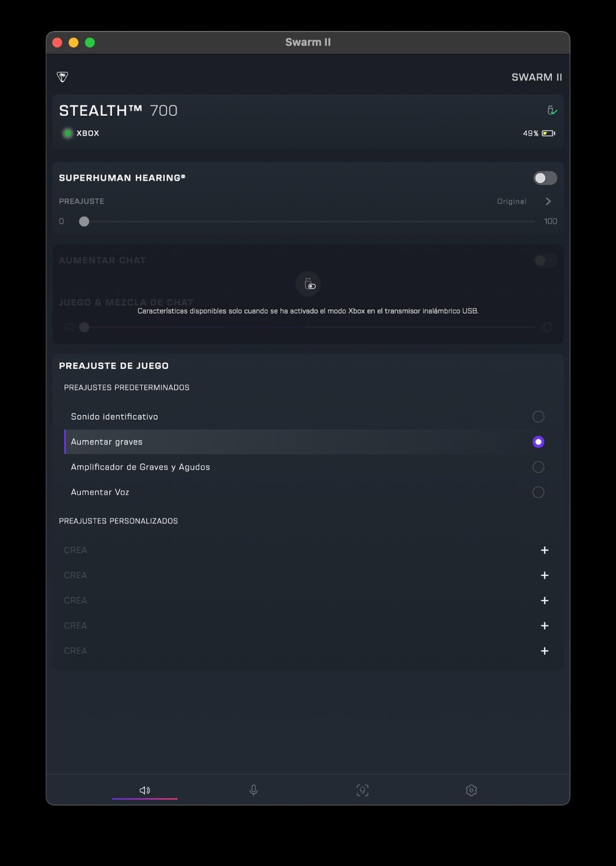
Task: Enable Superhuman Hearing toggle
Action: click(545, 178)
